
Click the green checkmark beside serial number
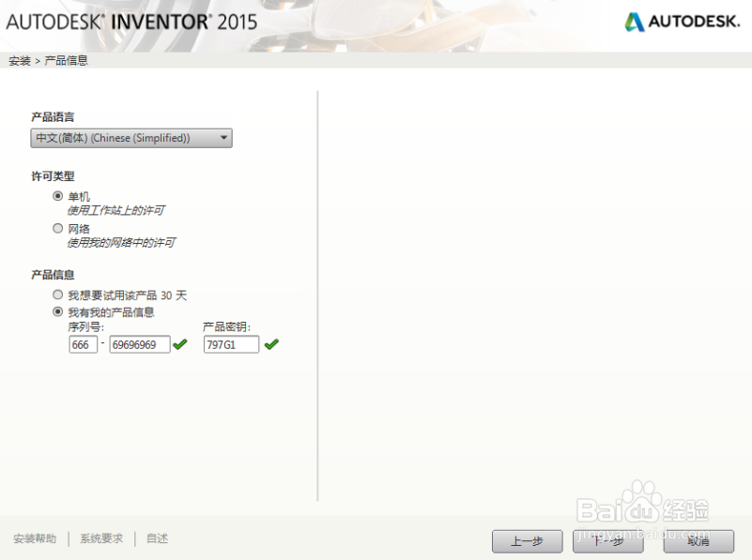[180, 344]
